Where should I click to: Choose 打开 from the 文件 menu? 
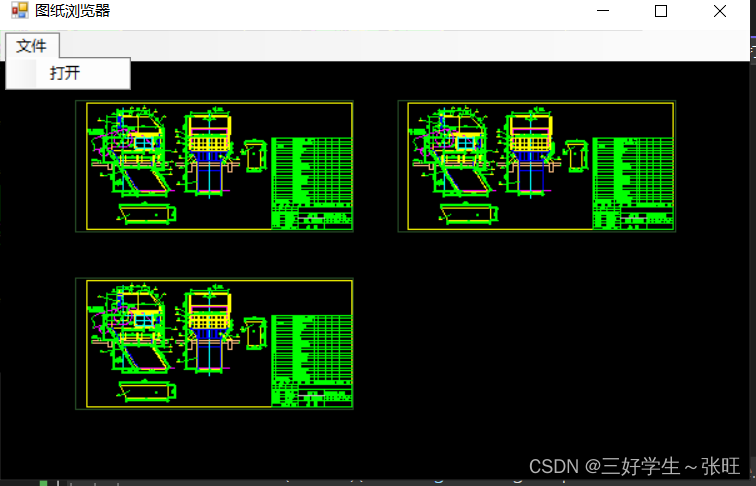click(x=68, y=73)
